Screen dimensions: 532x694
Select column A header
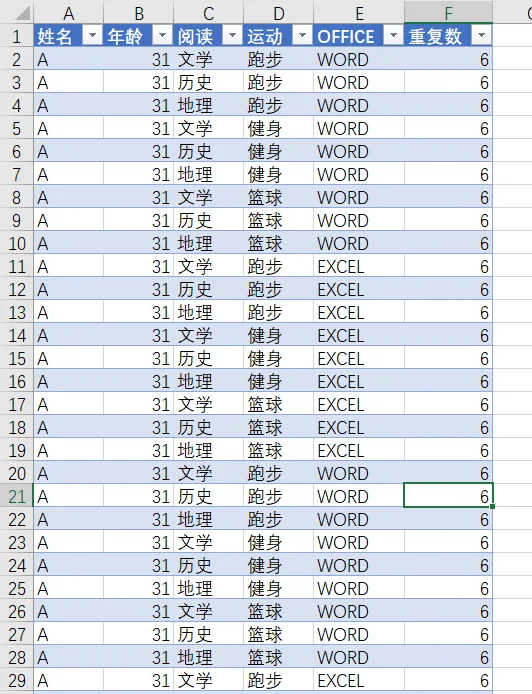[69, 13]
